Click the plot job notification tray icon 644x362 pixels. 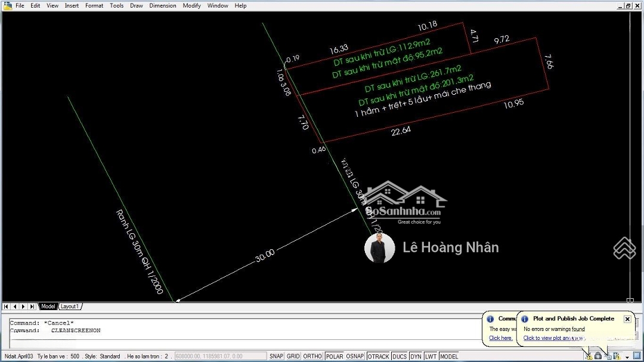pyautogui.click(x=608, y=356)
